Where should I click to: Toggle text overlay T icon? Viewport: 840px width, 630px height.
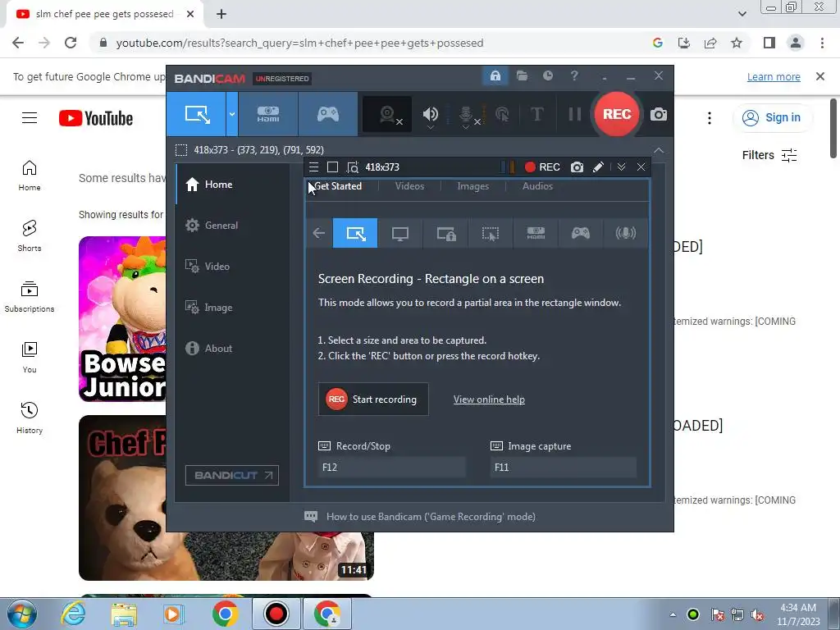(x=536, y=114)
